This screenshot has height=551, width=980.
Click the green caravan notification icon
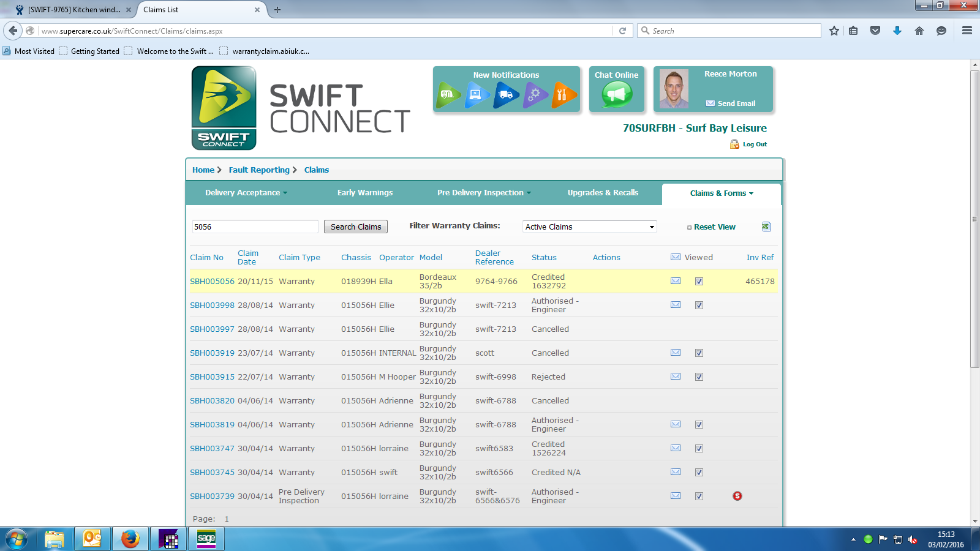pos(448,95)
